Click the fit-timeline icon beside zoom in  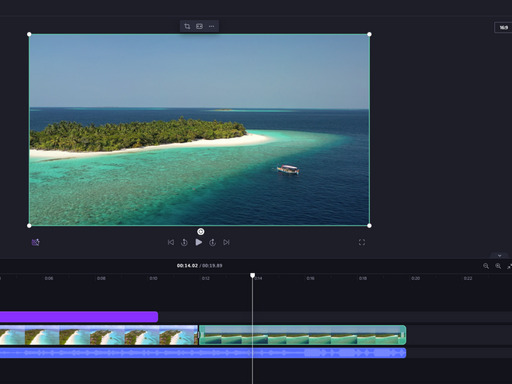509,266
